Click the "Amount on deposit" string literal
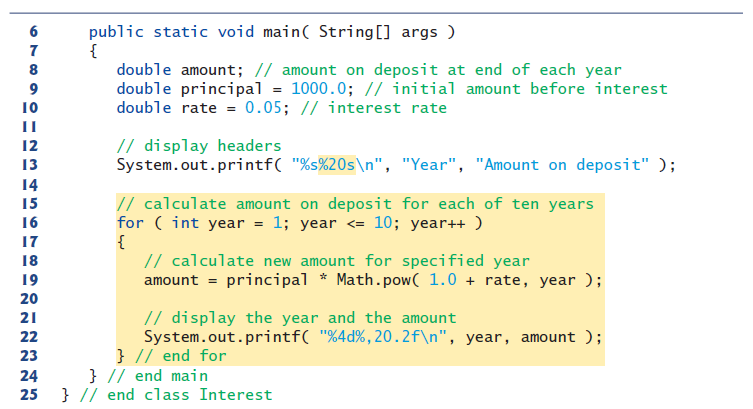The image size is (753, 409). tap(561, 165)
